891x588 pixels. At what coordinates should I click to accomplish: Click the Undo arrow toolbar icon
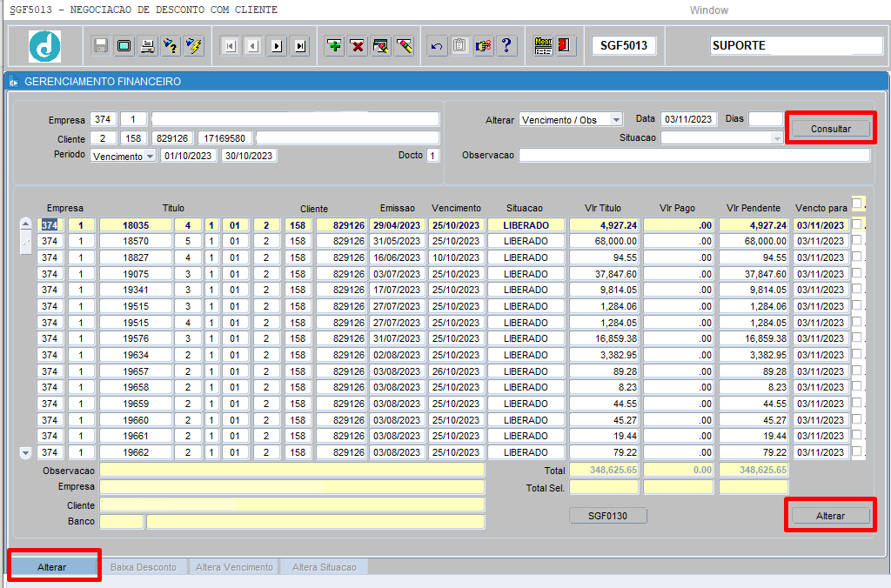click(x=437, y=46)
